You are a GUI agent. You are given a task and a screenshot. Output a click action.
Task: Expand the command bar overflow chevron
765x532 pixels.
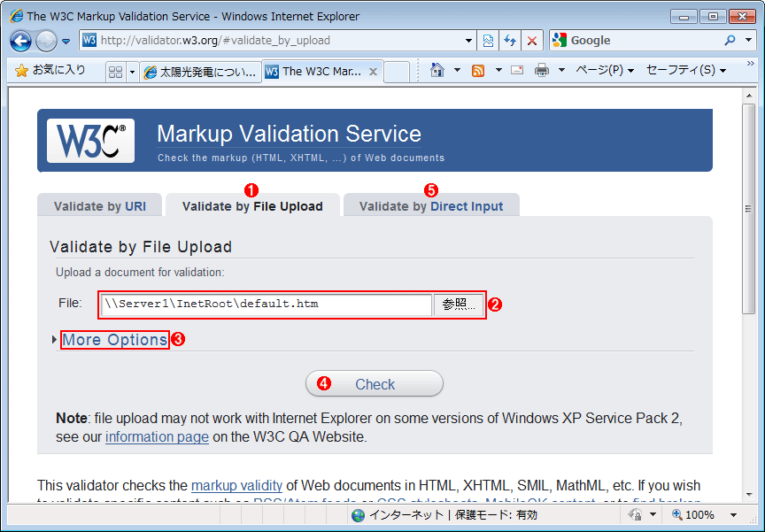(x=750, y=64)
